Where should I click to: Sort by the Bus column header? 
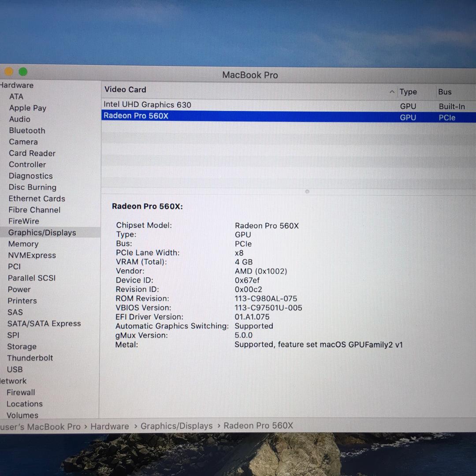[445, 92]
